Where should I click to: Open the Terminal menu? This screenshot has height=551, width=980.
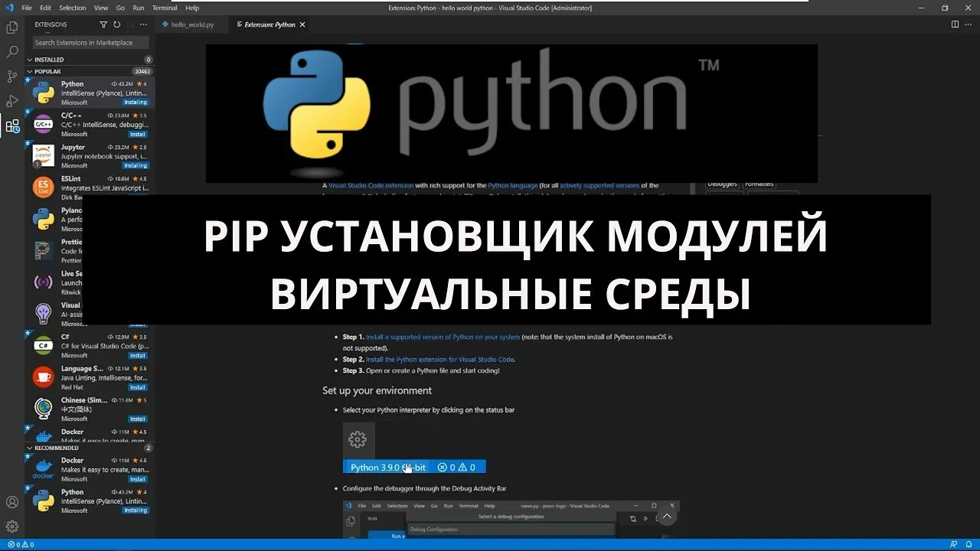point(165,8)
